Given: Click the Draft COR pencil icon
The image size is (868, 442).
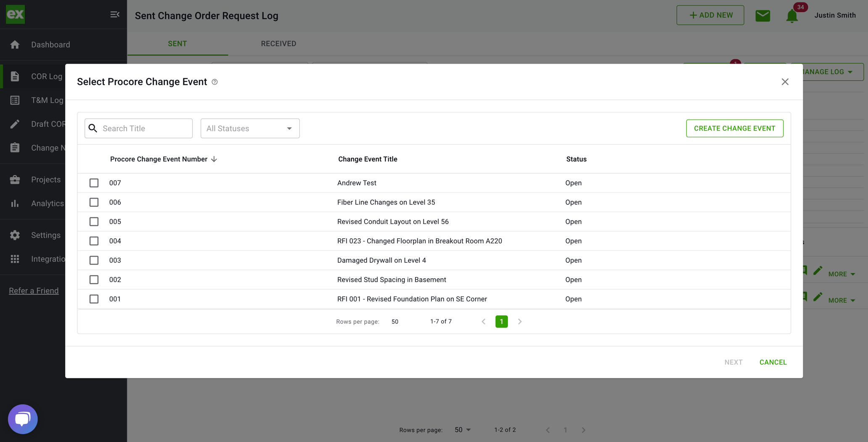Looking at the screenshot, I should pyautogui.click(x=15, y=124).
